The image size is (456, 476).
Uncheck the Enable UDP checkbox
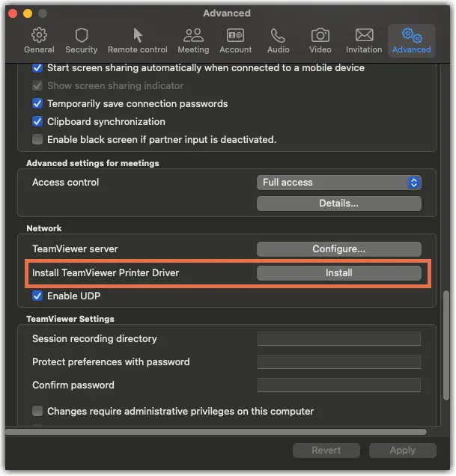[37, 296]
